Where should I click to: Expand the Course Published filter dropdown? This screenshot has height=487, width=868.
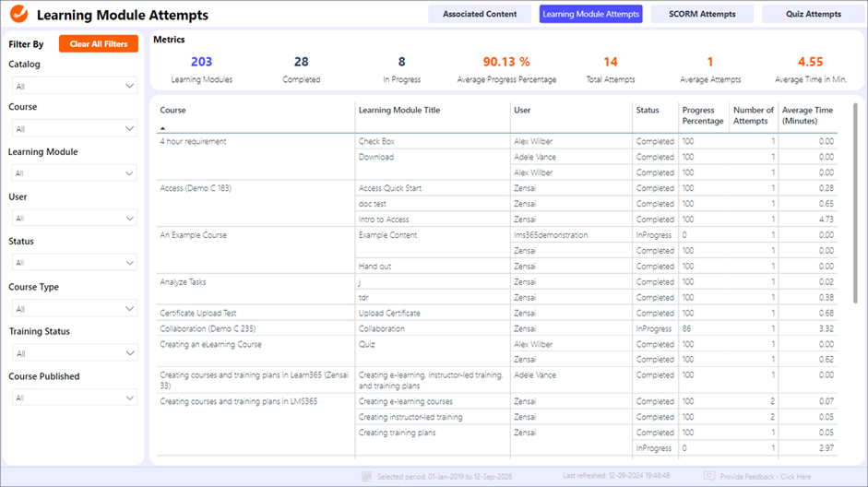pyautogui.click(x=74, y=398)
